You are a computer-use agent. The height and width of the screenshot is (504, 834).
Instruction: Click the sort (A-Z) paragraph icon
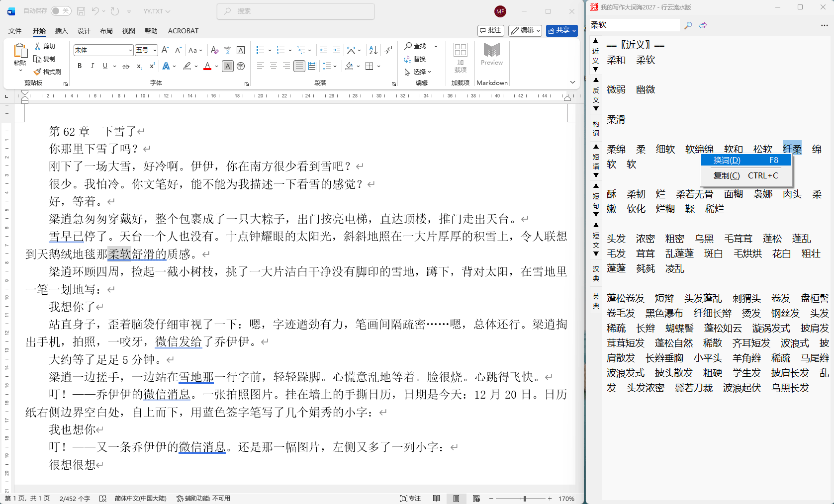373,50
